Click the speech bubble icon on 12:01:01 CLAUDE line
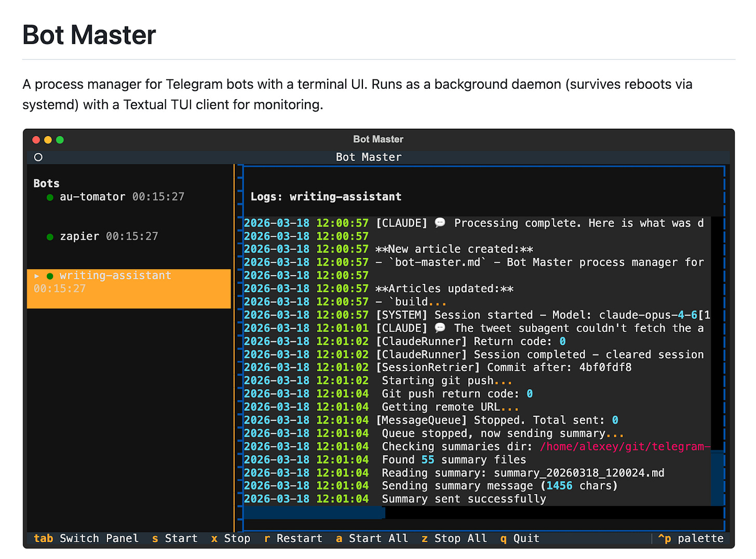Screen dimensions: 756x559 point(440,328)
